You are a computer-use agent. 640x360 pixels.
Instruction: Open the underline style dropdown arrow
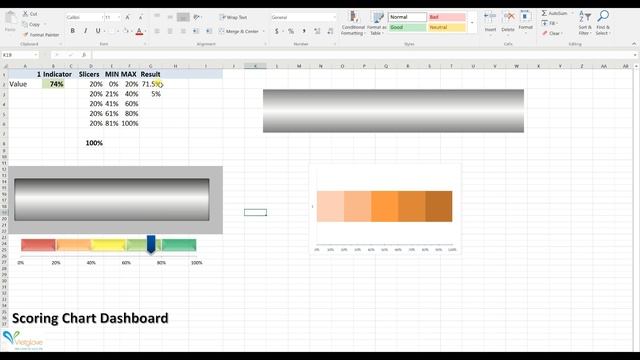click(x=104, y=31)
